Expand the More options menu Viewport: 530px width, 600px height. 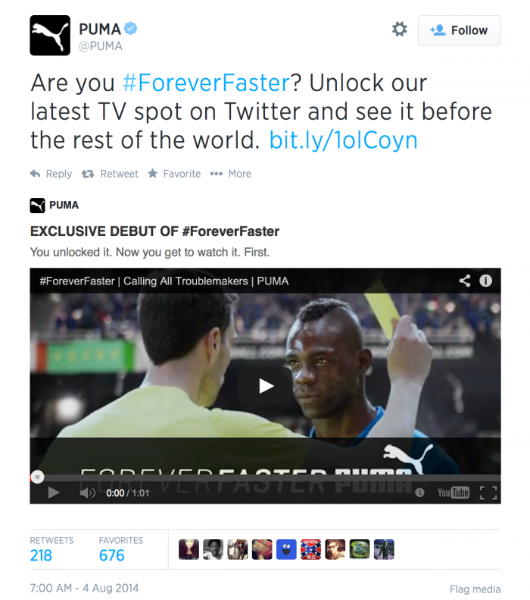click(x=231, y=174)
